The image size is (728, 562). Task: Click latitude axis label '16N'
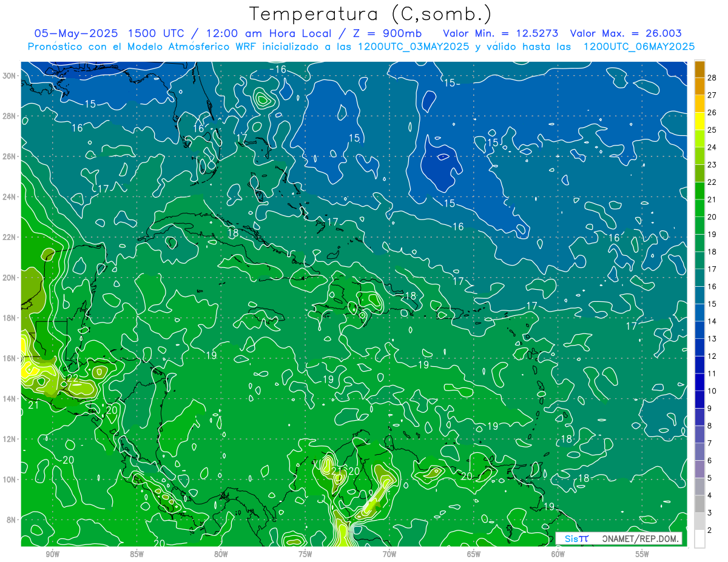tap(10, 358)
